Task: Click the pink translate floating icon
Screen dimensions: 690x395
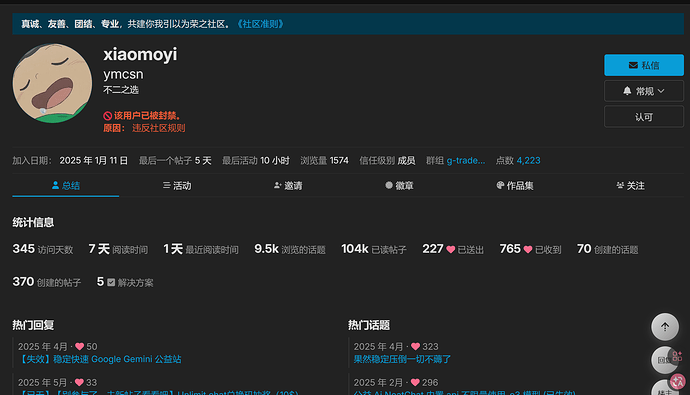Action: click(x=678, y=381)
